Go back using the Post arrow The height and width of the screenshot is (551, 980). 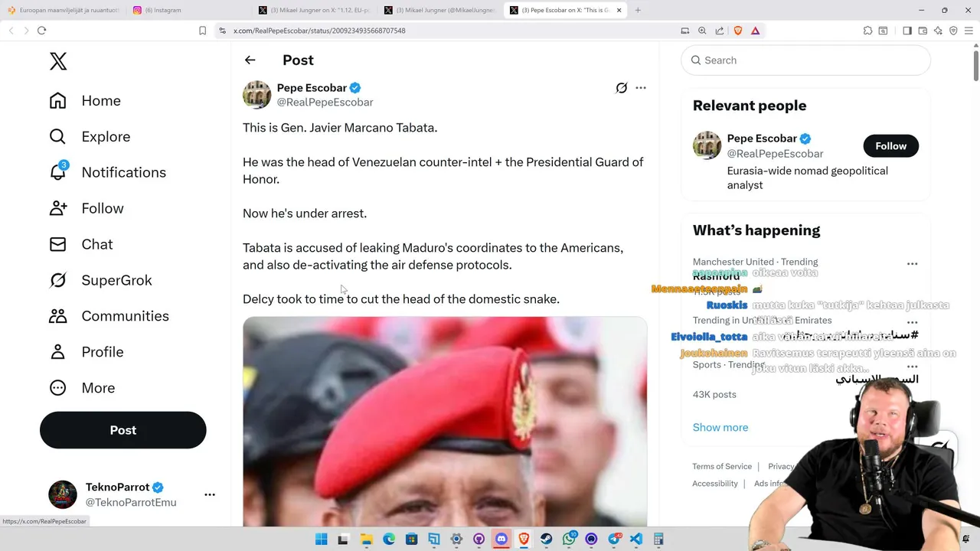[x=250, y=60]
